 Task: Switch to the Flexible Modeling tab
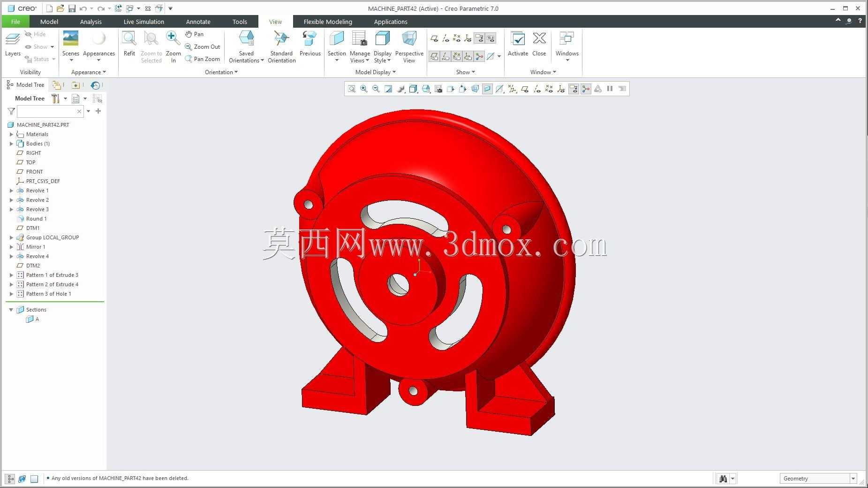click(328, 22)
